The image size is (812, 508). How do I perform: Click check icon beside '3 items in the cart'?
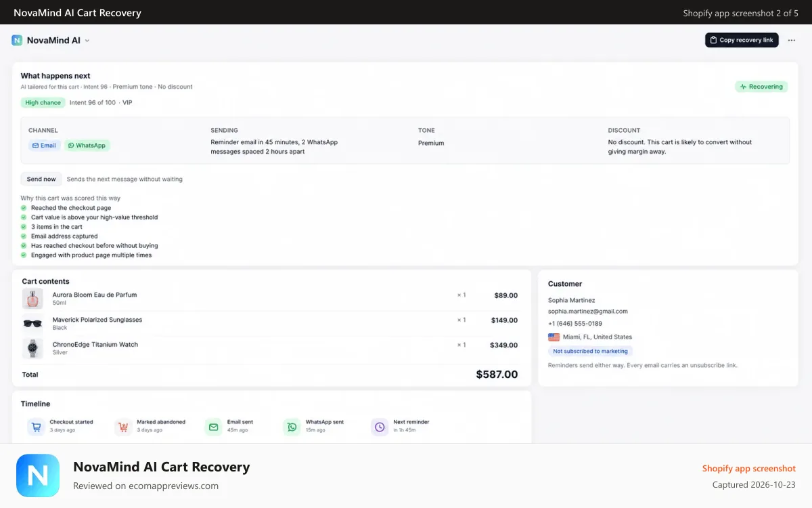24,227
